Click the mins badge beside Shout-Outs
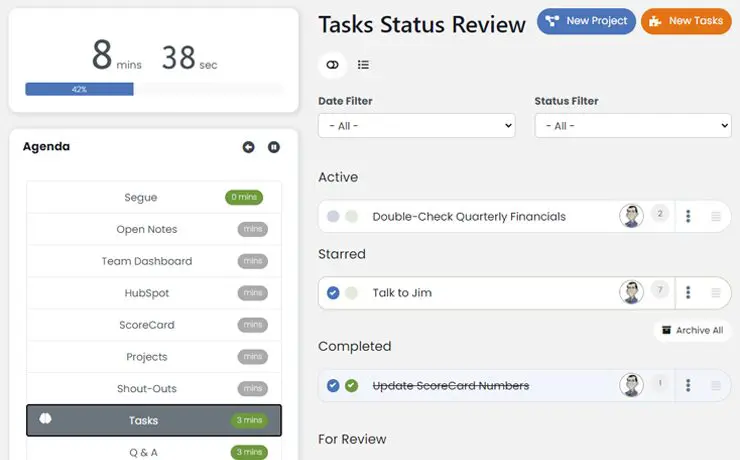This screenshot has width=740, height=460. (252, 388)
